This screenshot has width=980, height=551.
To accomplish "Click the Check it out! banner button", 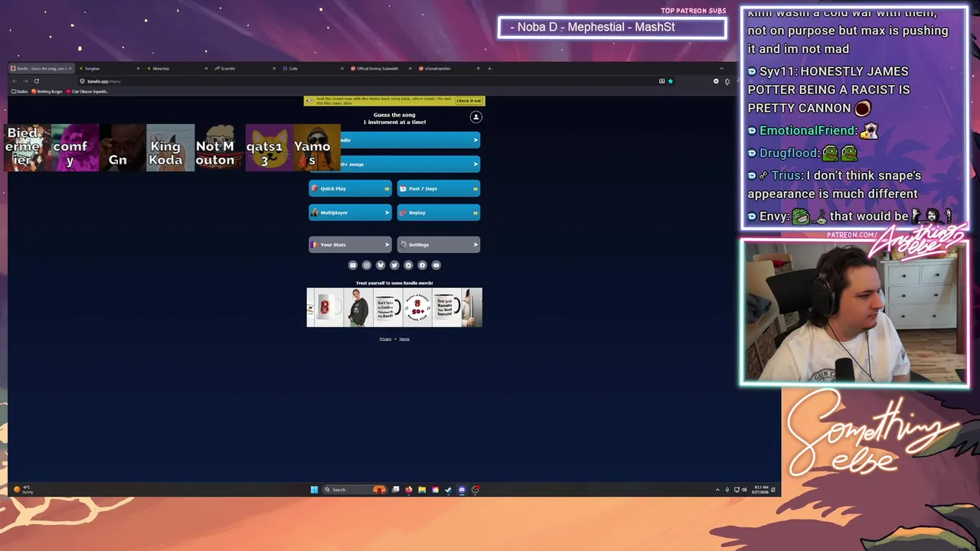I will (x=469, y=101).
